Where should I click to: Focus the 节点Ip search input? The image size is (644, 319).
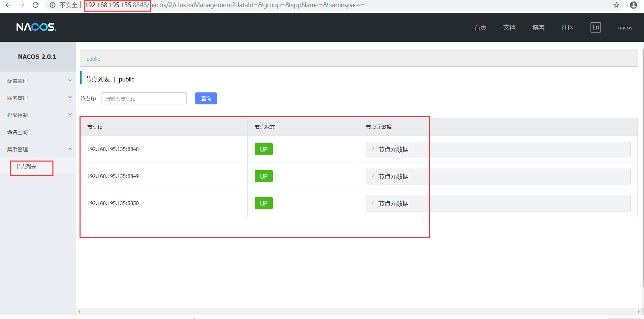(144, 99)
